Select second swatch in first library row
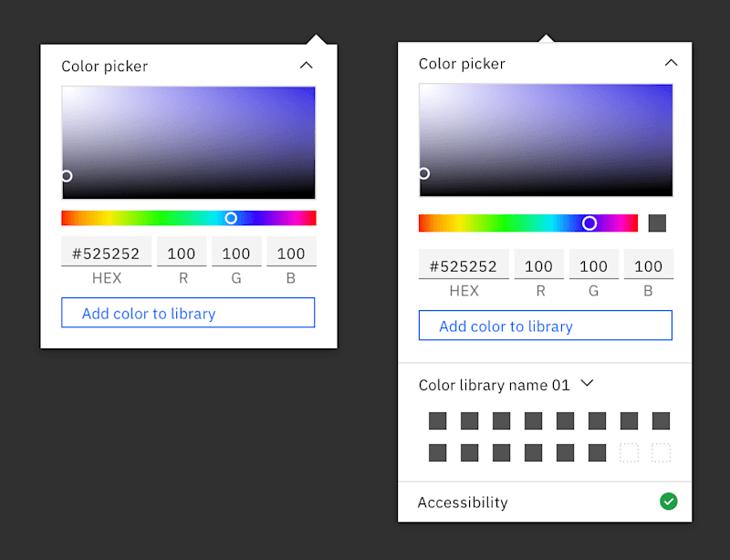This screenshot has height=560, width=730. pos(469,420)
